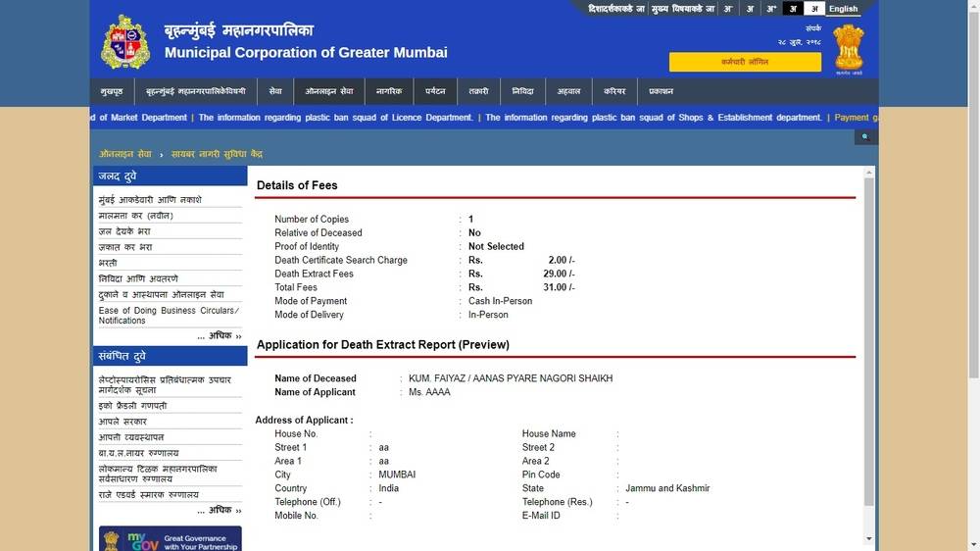Screen dimensions: 980x551
Task: Click the search magnifier icon below the ticker
Action: point(865,136)
